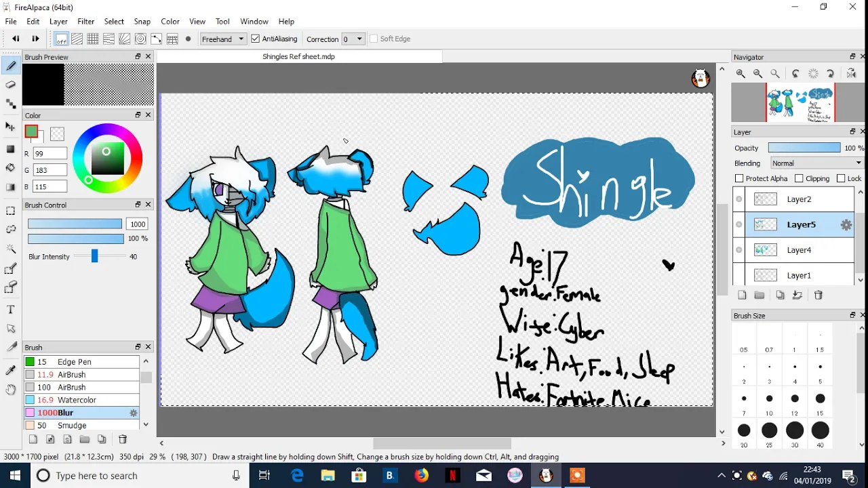Float the Color panel
This screenshot has height=488, width=868.
pos(138,115)
